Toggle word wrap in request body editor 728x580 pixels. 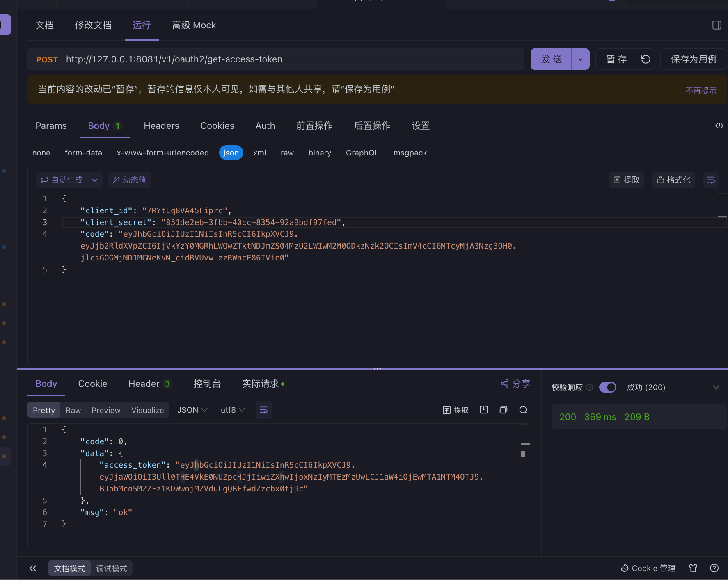(x=711, y=180)
